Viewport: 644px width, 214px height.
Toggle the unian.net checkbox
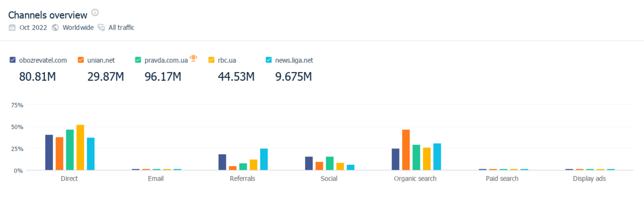tap(81, 60)
